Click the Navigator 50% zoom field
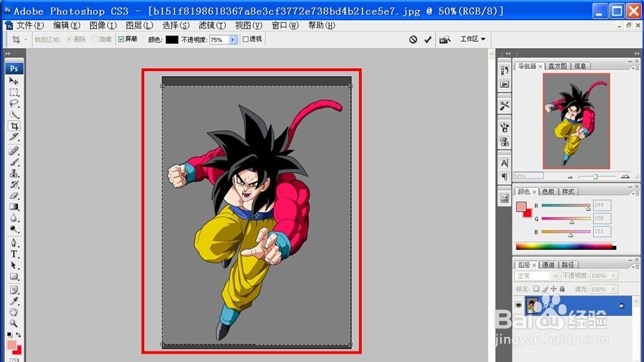This screenshot has width=644, height=362. click(528, 176)
